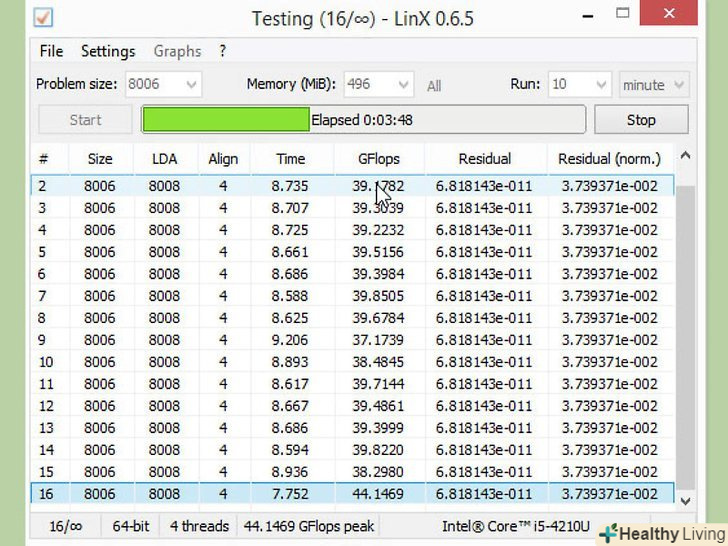
Task: Click the Residual column header
Action: point(485,159)
